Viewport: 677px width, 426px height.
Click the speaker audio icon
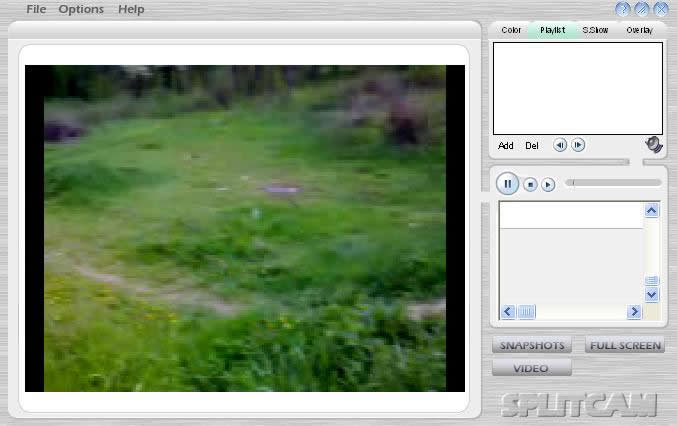653,145
